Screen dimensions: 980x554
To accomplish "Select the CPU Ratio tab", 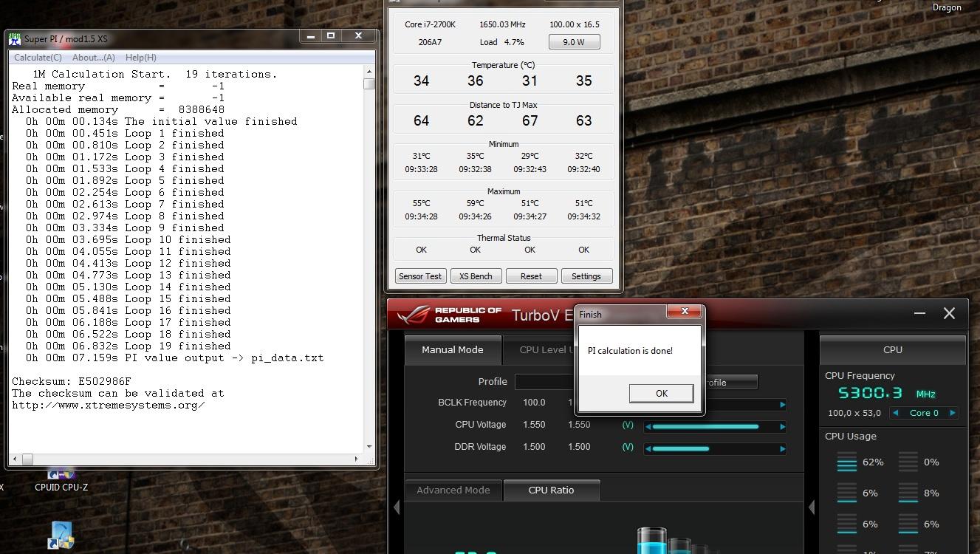I will [552, 490].
